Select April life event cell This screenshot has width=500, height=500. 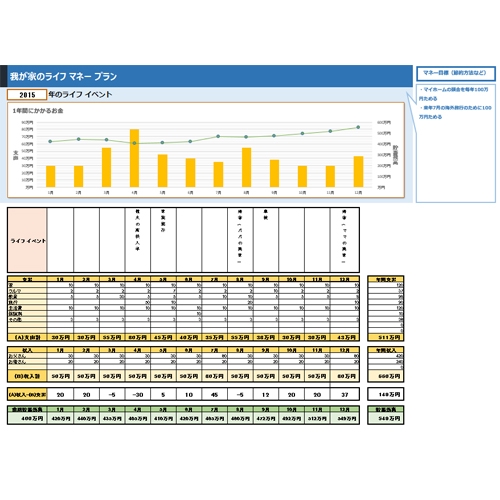coord(138,240)
